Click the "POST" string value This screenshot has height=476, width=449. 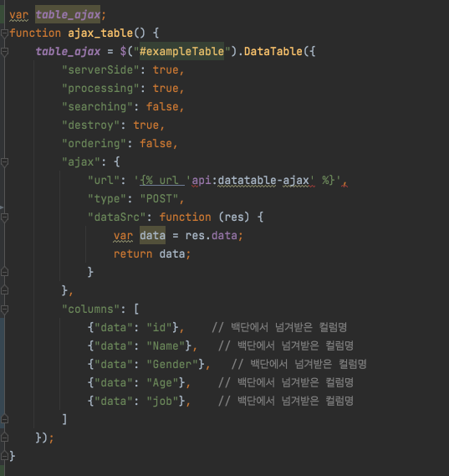(159, 199)
